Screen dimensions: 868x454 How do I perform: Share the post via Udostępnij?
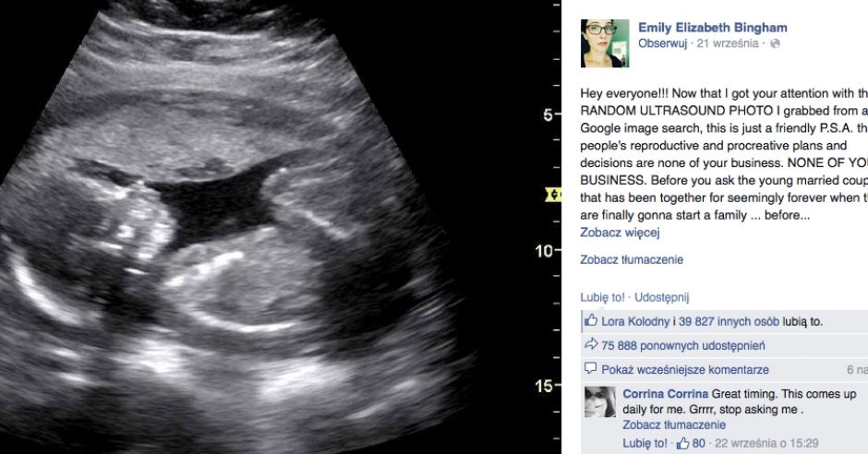coord(661,297)
